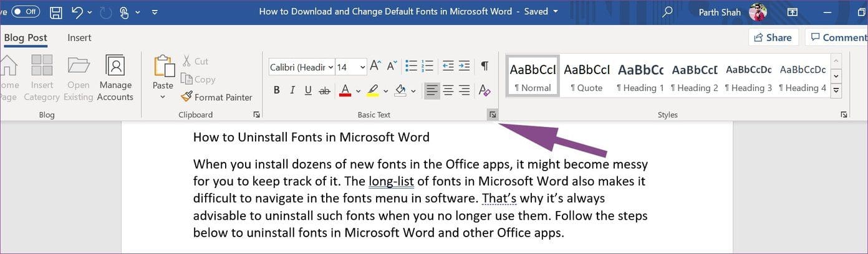Align text right

[464, 91]
